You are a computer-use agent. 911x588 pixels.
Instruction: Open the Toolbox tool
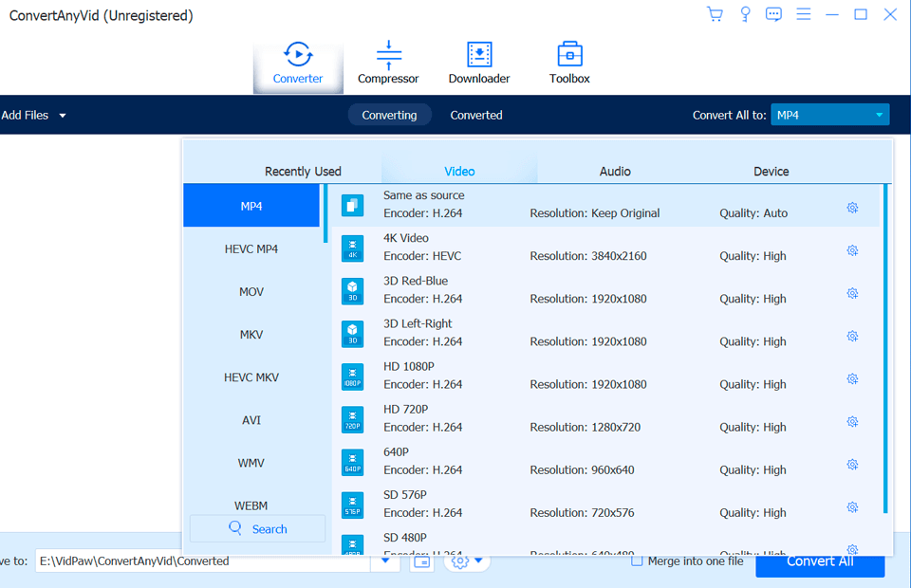(568, 61)
